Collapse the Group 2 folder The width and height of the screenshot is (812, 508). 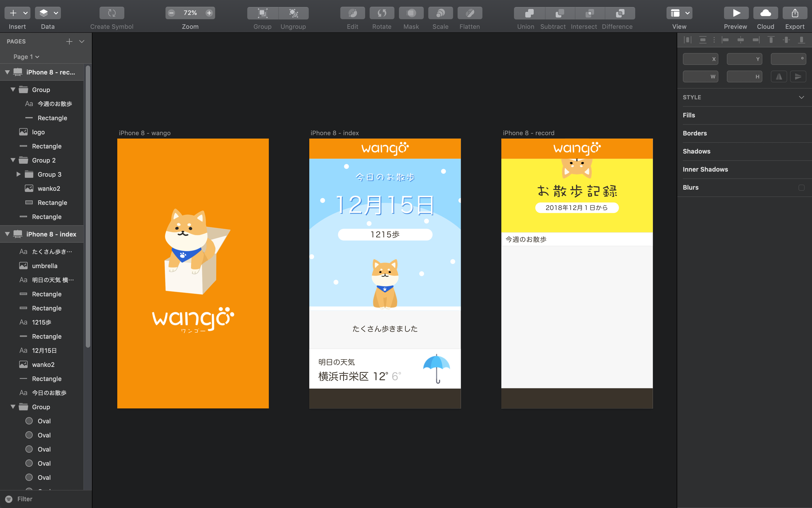coord(13,160)
